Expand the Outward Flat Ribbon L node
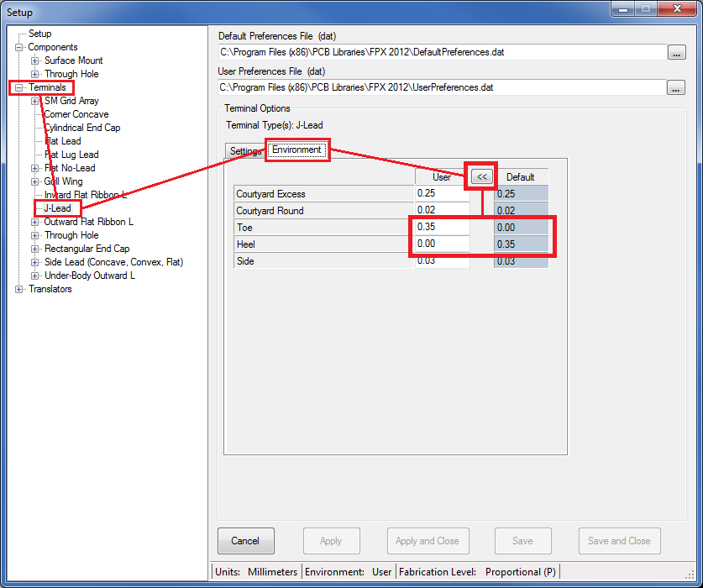 (34, 222)
